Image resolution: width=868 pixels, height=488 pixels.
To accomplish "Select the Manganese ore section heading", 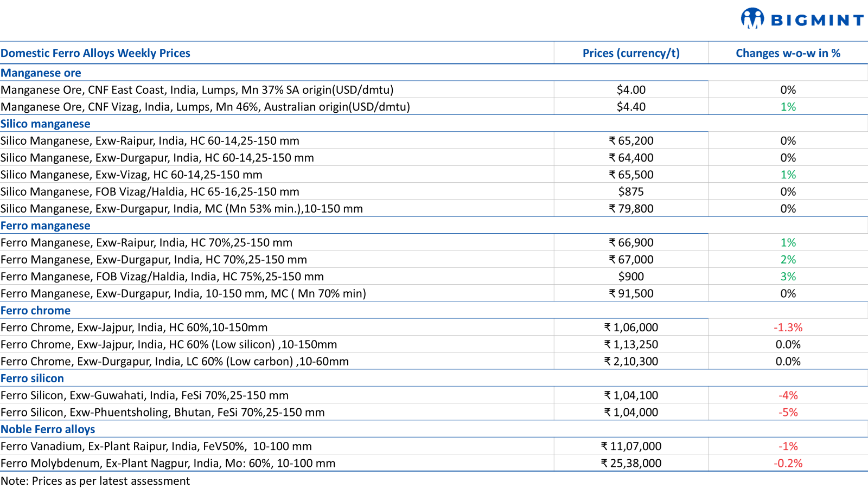I will tap(41, 73).
